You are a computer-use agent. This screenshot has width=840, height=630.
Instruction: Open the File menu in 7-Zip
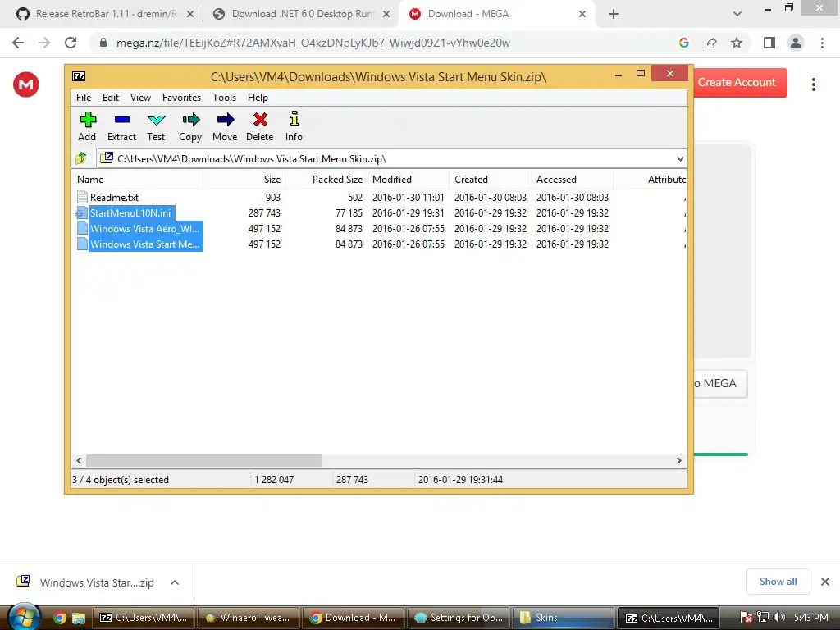click(84, 98)
